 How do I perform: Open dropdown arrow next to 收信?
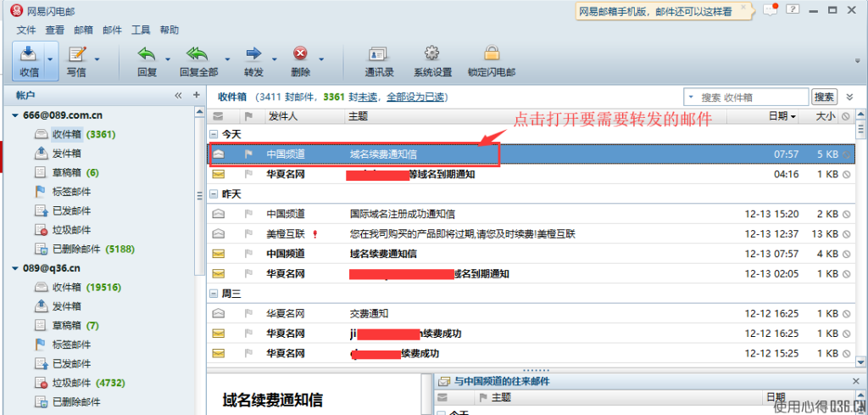50,59
